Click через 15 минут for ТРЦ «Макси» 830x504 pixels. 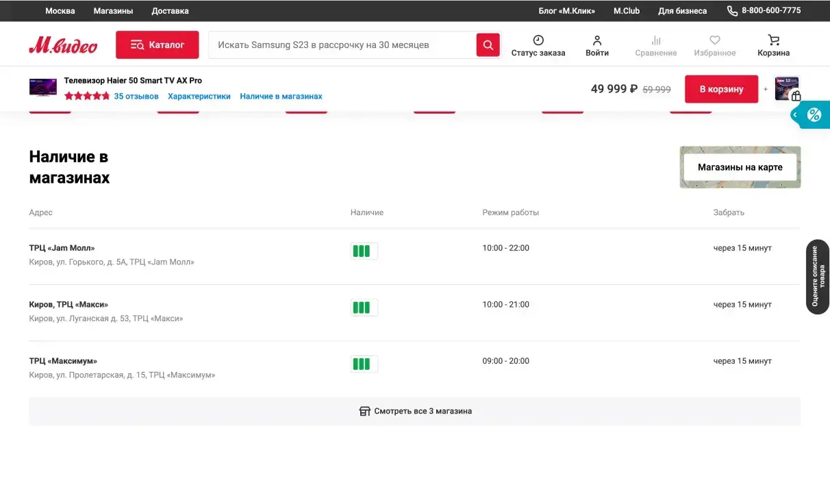click(x=742, y=304)
